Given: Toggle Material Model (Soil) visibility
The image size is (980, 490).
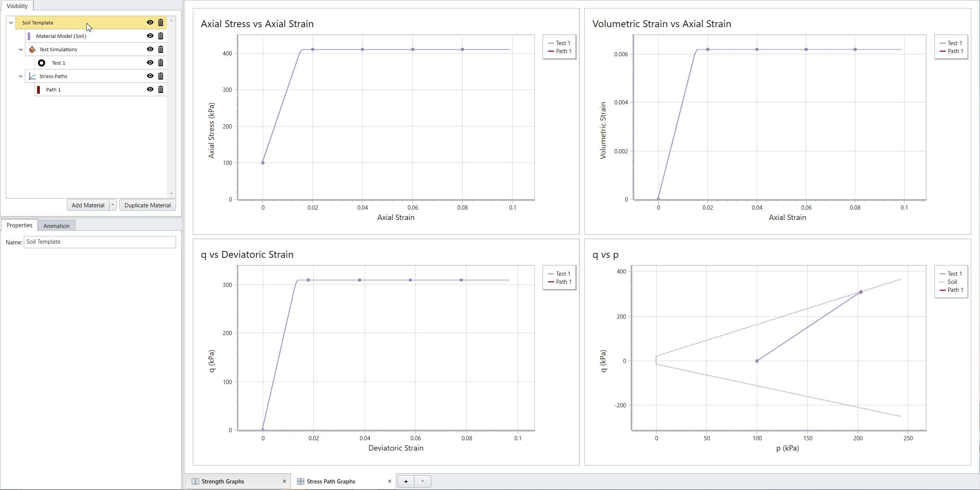Looking at the screenshot, I should pos(150,36).
